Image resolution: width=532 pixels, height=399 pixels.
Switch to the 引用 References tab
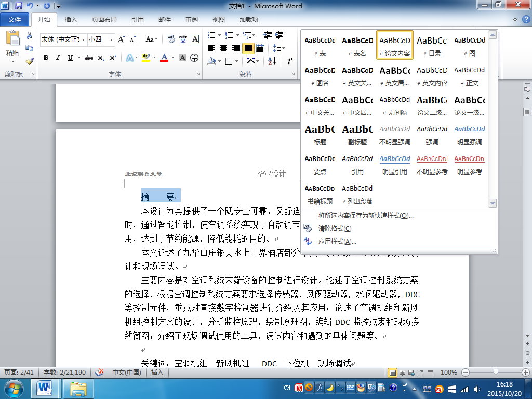pyautogui.click(x=137, y=19)
